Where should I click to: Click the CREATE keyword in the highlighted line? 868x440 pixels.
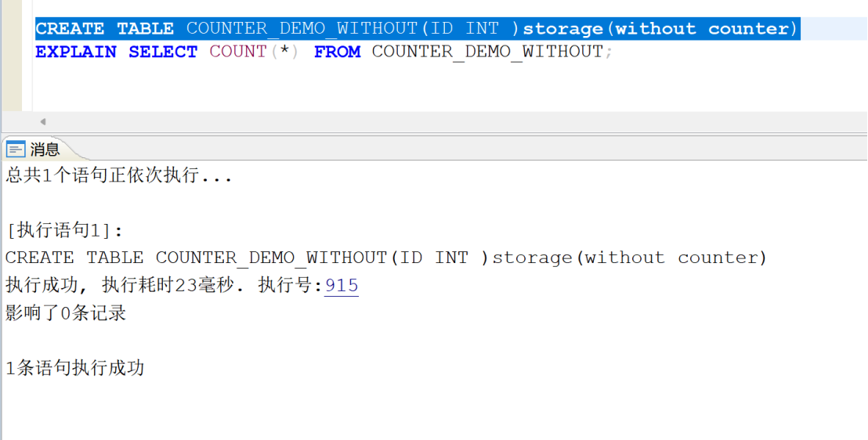70,29
